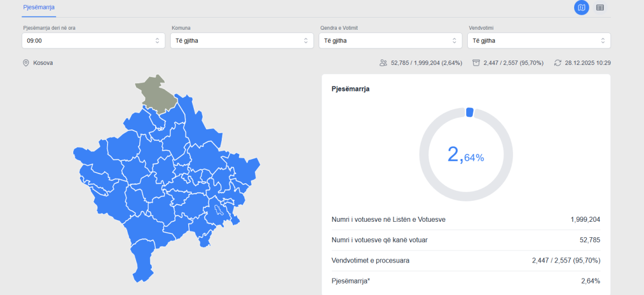Viewport: 644px width, 295px height.
Task: Open the Qendra e Votimit dropdown
Action: pos(390,41)
